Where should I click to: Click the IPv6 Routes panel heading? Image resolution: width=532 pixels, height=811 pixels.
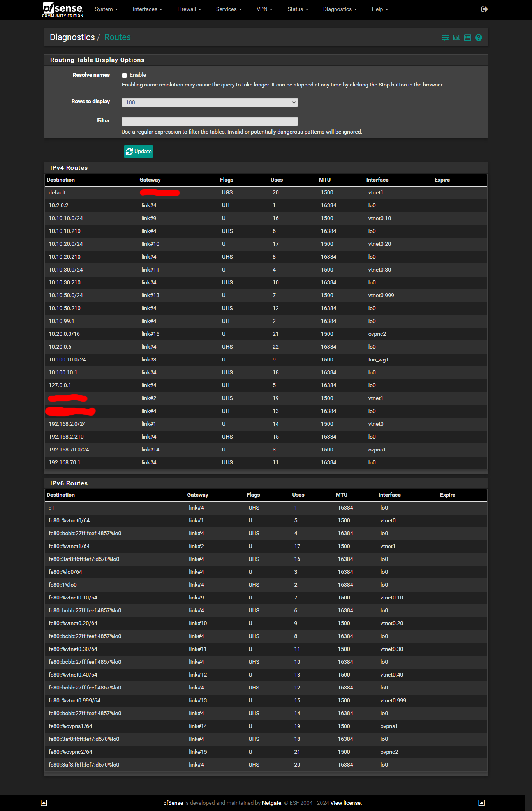pyautogui.click(x=69, y=483)
